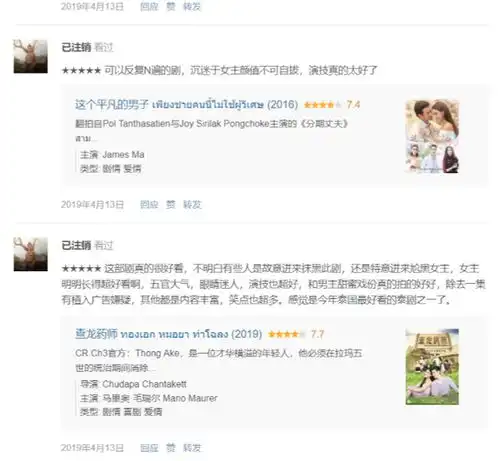This screenshot has height=461, width=499.
Task: Click the 2016 drama poster thumbnail
Action: click(432, 136)
